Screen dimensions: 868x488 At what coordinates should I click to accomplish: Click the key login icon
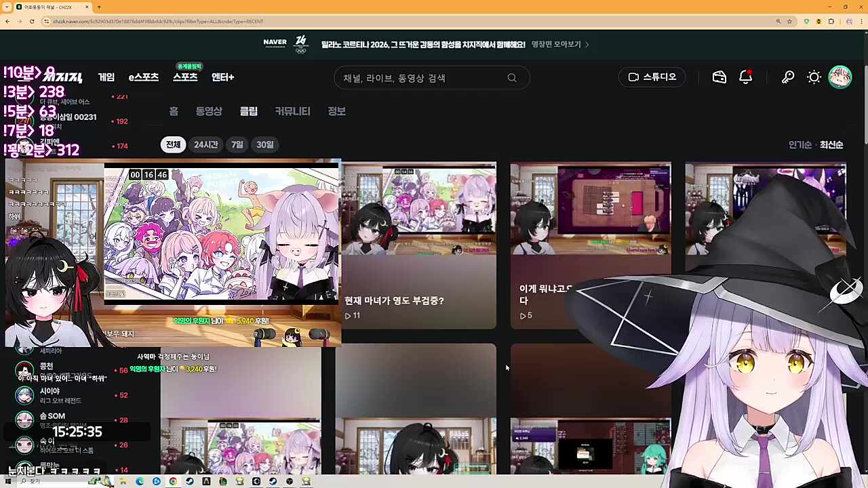[x=787, y=77]
